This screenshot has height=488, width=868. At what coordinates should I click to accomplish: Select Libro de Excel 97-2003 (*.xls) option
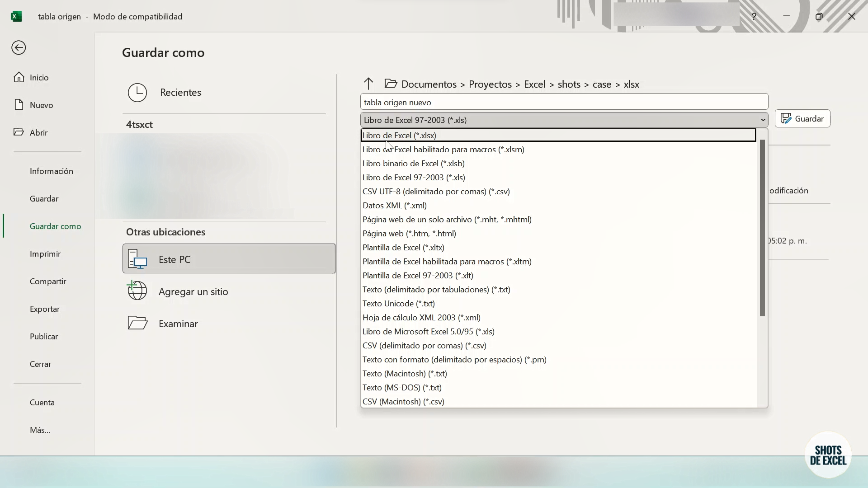[558, 177]
